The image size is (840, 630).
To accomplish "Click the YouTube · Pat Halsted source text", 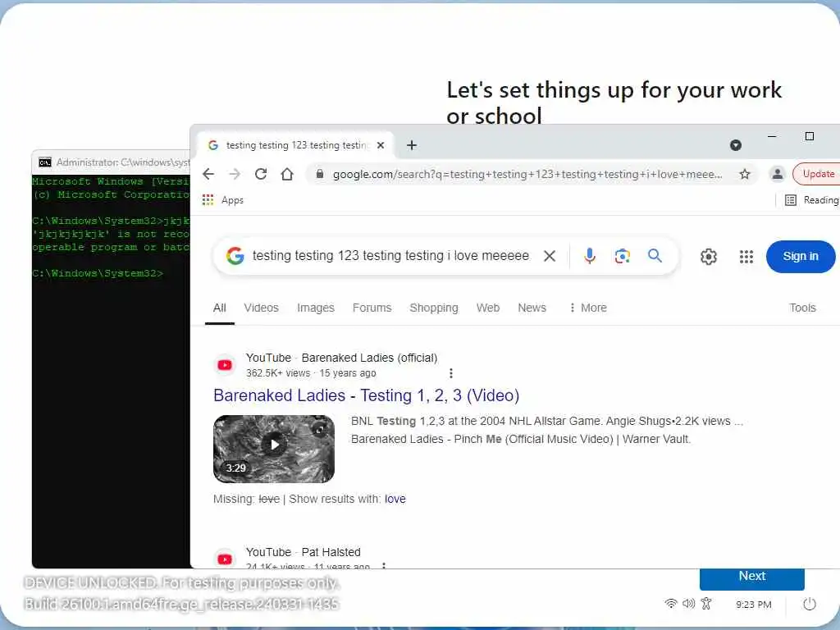I will [304, 552].
